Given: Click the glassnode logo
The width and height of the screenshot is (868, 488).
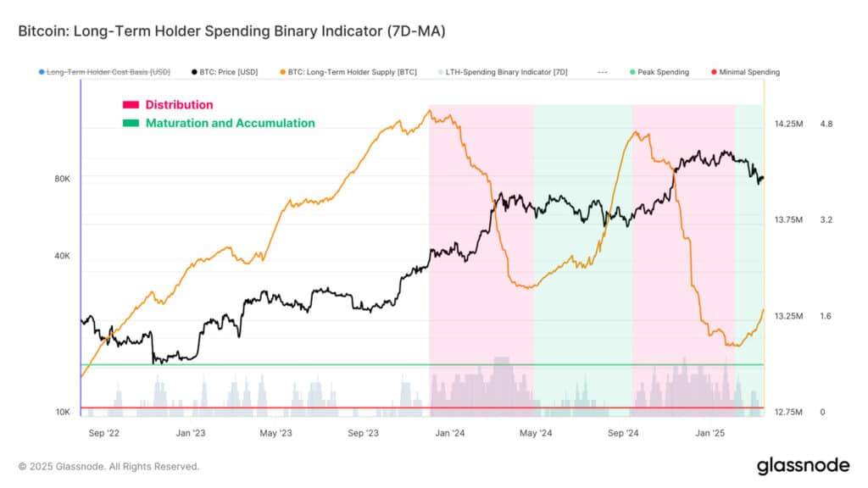Looking at the screenshot, I should pos(803,466).
